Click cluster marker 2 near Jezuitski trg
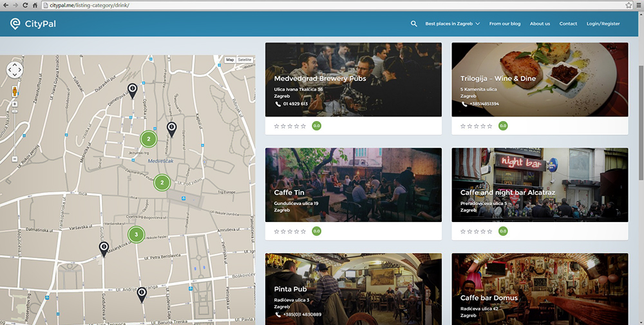This screenshot has height=325, width=644. click(x=149, y=139)
